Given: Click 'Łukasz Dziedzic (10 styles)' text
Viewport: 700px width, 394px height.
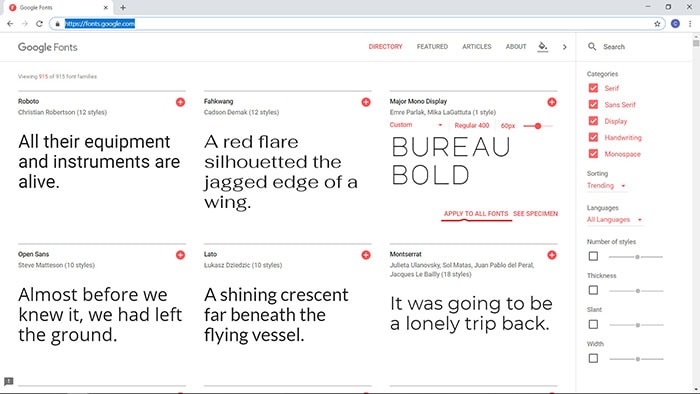Looking at the screenshot, I should coord(243,265).
